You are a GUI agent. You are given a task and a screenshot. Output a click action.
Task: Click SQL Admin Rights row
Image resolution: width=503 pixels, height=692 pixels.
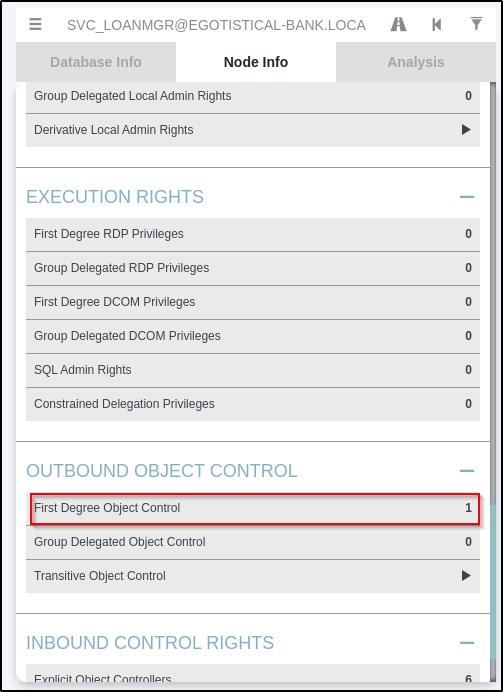(x=253, y=370)
